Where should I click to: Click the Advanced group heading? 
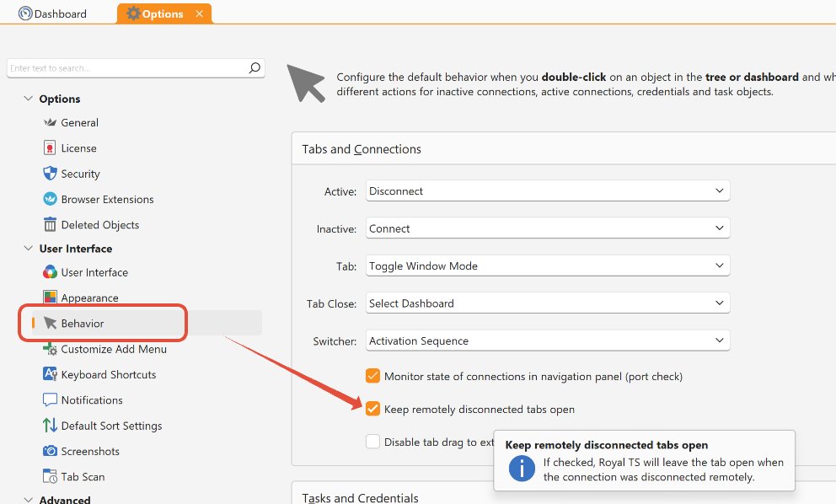65,500
